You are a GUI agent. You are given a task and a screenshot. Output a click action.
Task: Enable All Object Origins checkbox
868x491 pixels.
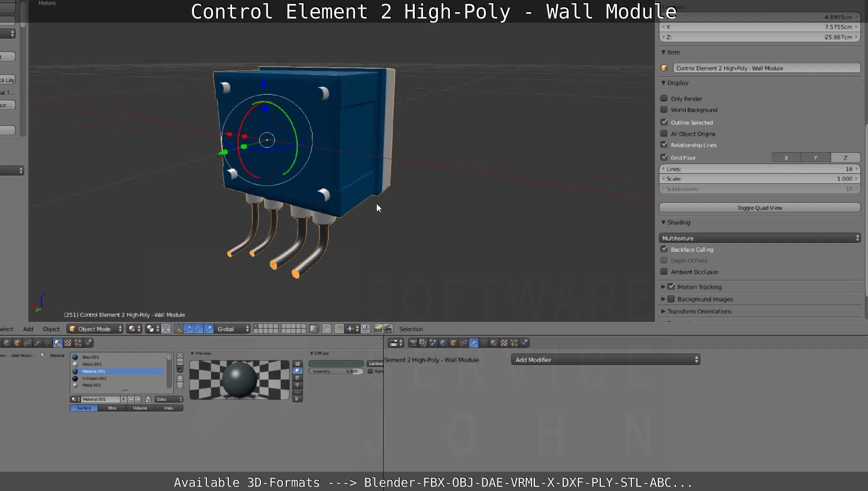pos(664,134)
